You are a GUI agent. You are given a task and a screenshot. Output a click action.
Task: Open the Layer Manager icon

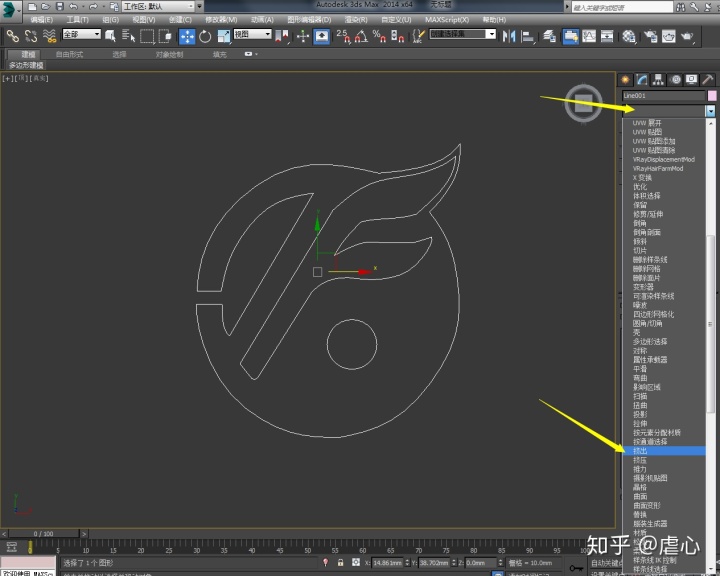[x=549, y=36]
